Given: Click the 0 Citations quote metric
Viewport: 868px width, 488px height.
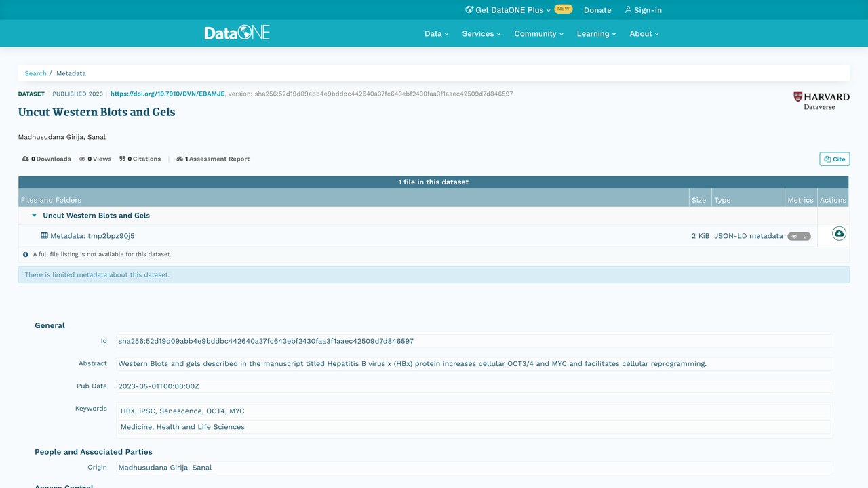Looking at the screenshot, I should (x=140, y=159).
